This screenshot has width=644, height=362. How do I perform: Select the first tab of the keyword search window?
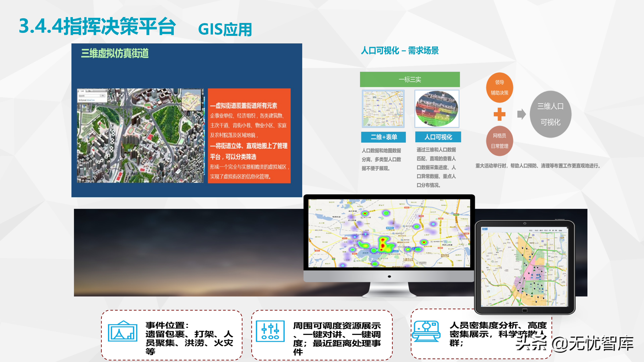(83, 91)
